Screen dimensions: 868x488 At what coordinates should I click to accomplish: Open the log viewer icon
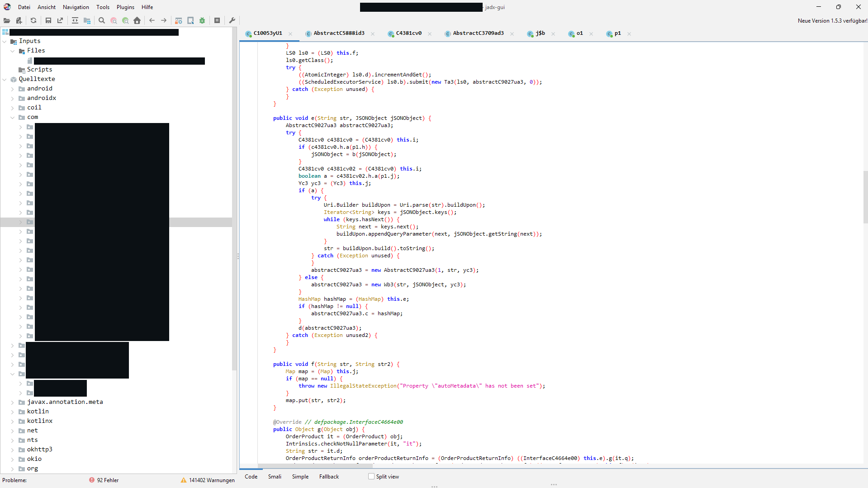[217, 20]
